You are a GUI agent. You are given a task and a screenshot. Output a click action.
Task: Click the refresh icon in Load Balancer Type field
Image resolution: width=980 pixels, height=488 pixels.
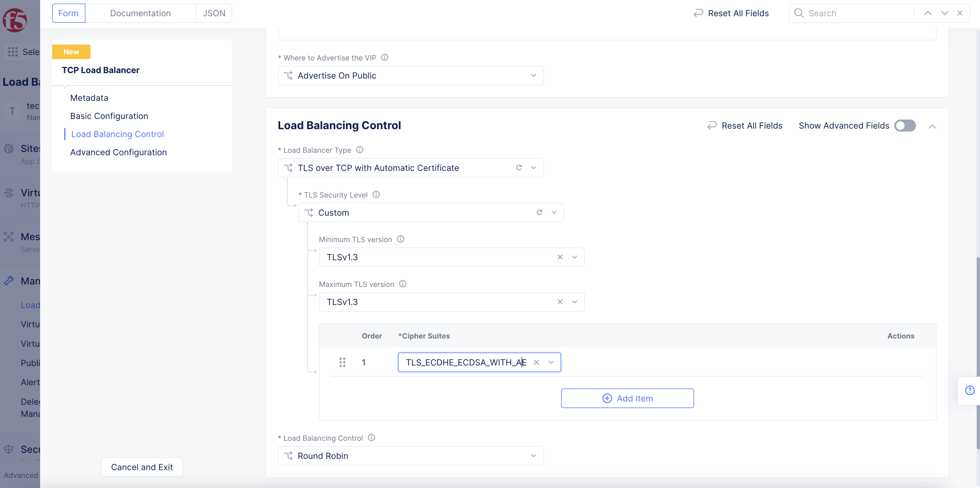click(519, 168)
